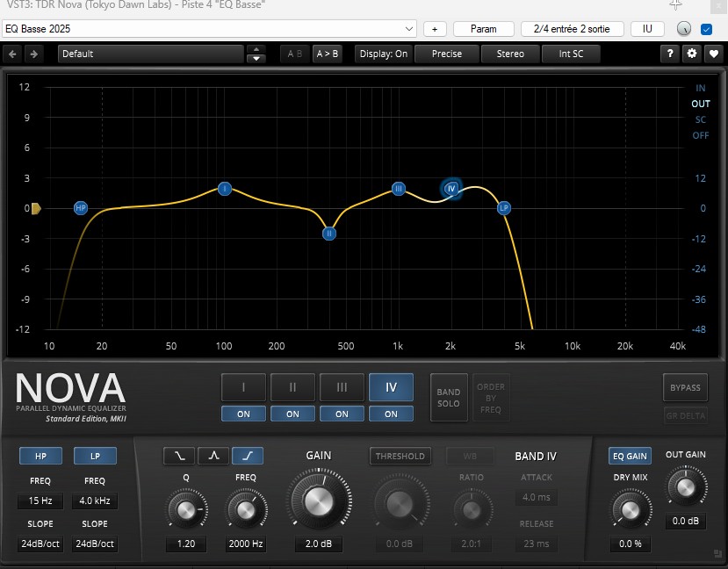Click the large GAIN knob
Screen dimensions: 728x569
319,501
